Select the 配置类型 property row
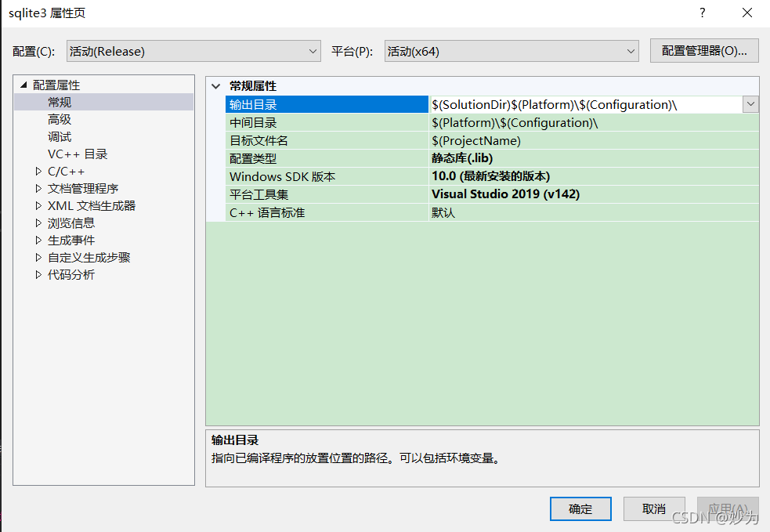 (x=327, y=159)
